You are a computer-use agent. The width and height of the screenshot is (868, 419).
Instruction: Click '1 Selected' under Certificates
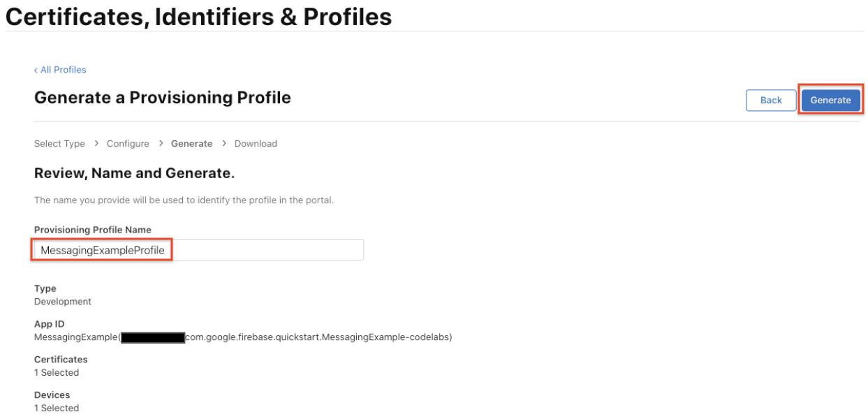(57, 373)
